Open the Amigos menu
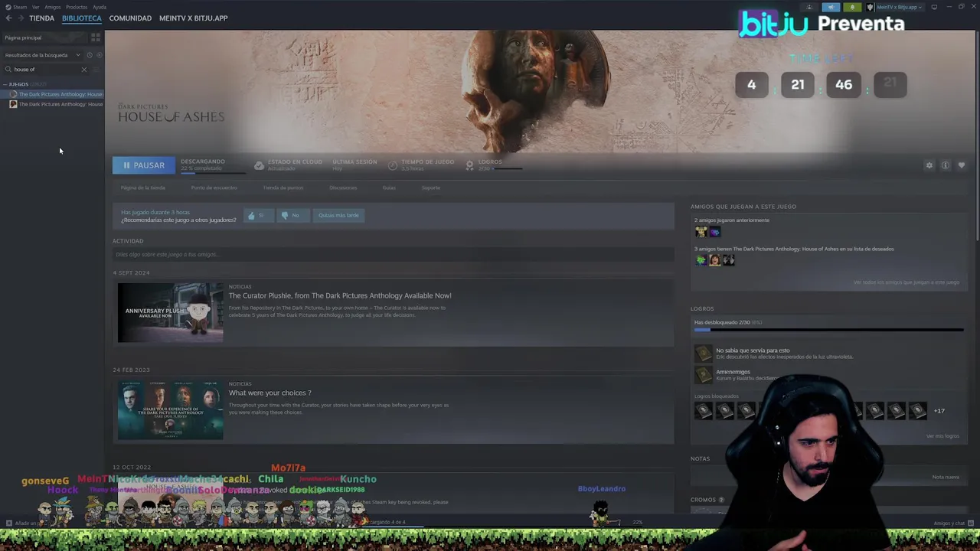 pos(52,7)
